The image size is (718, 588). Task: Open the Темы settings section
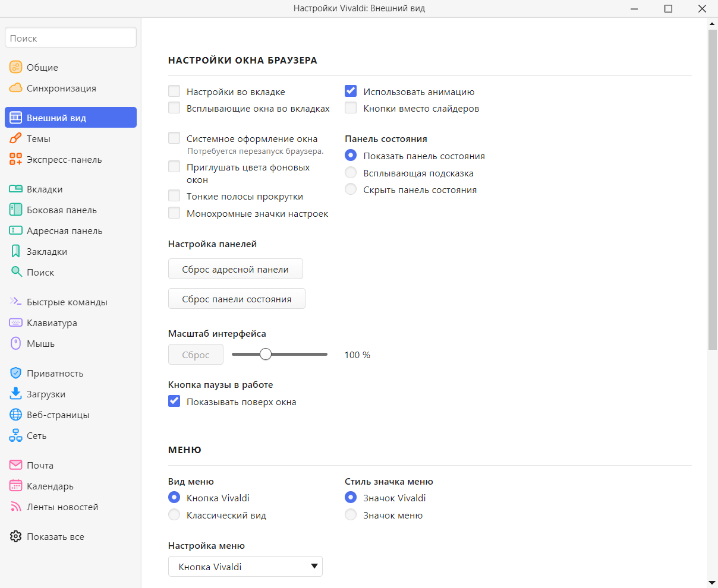pyautogui.click(x=71, y=138)
